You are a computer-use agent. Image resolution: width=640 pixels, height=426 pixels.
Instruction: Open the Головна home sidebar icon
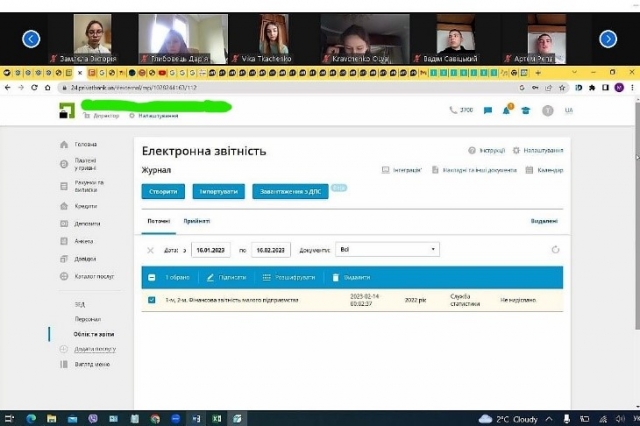coord(64,144)
